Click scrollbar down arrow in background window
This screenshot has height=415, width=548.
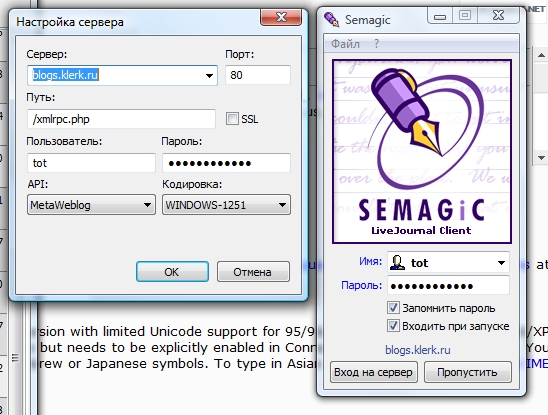[x=541, y=158]
